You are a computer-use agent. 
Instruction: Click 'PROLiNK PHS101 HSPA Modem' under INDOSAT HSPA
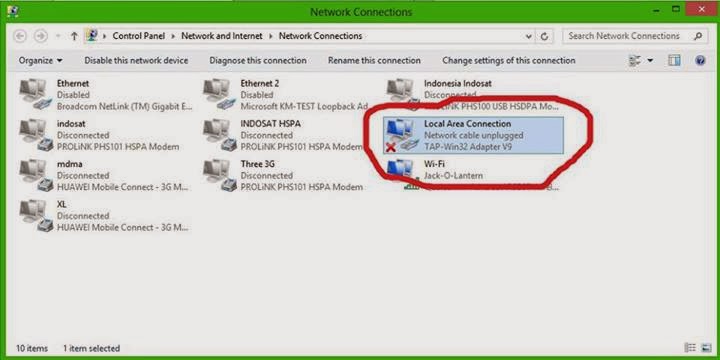(302, 147)
